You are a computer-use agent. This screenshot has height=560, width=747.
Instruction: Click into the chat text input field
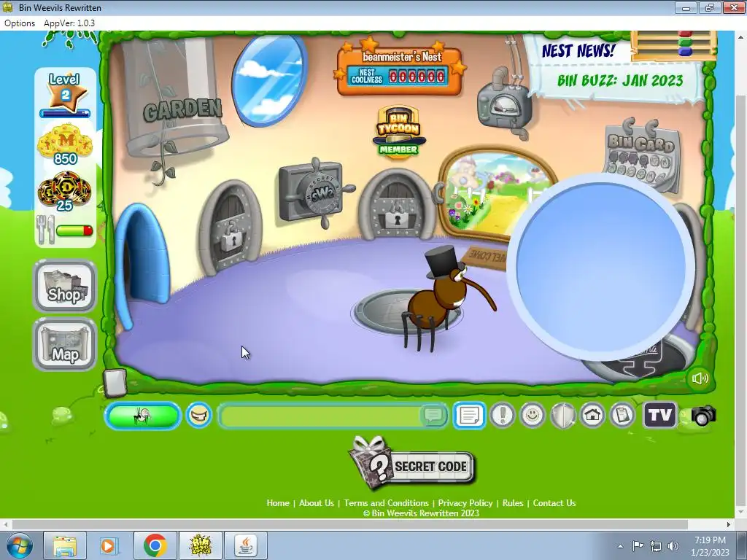[320, 415]
